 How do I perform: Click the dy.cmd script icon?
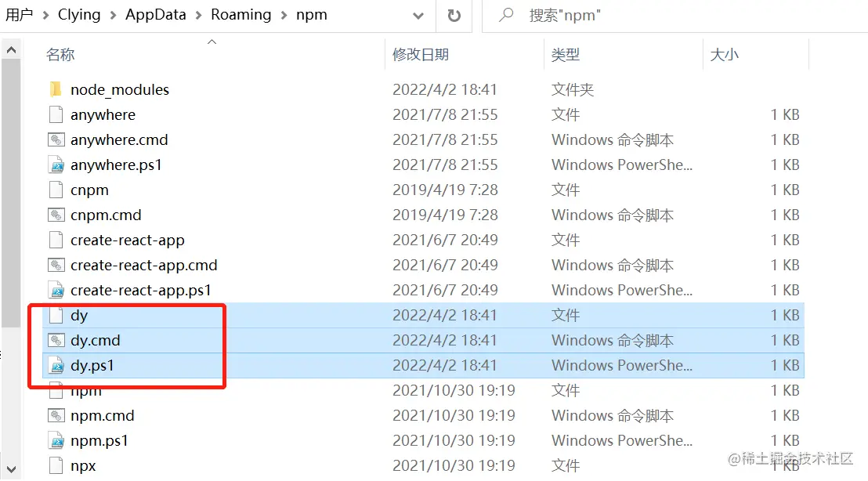coord(56,341)
